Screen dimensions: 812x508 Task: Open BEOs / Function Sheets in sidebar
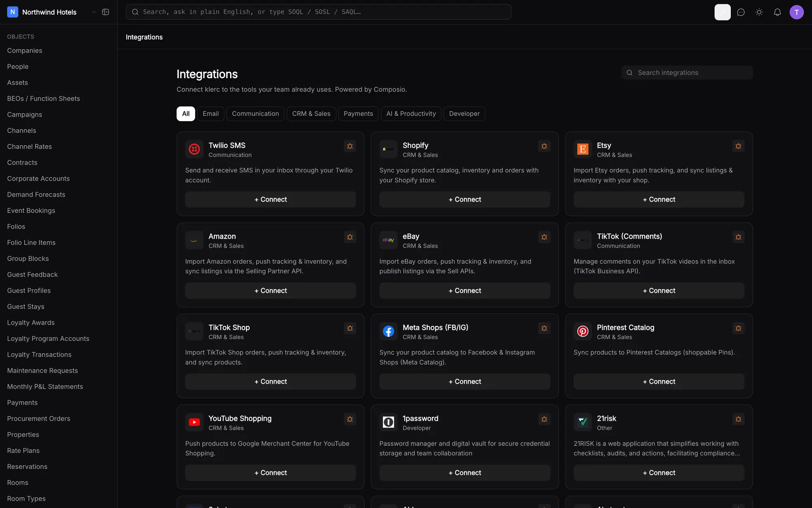43,99
